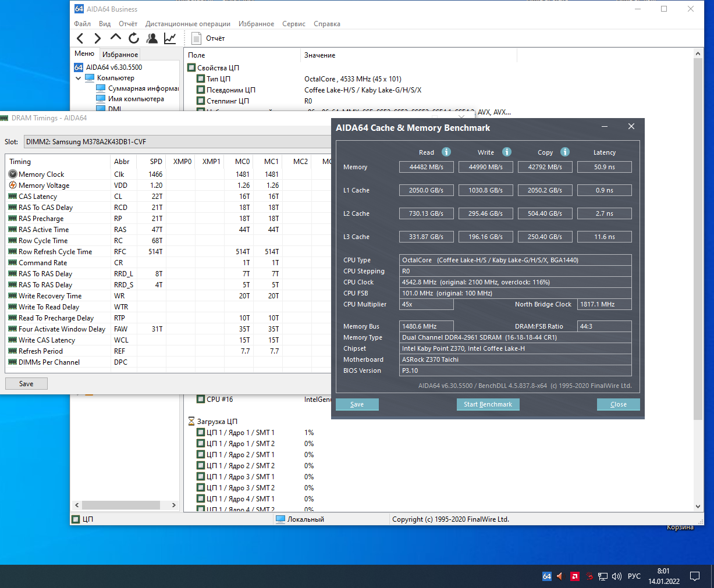Collapse the Компьютер tree node
Image resolution: width=714 pixels, height=588 pixels.
pyautogui.click(x=79, y=78)
